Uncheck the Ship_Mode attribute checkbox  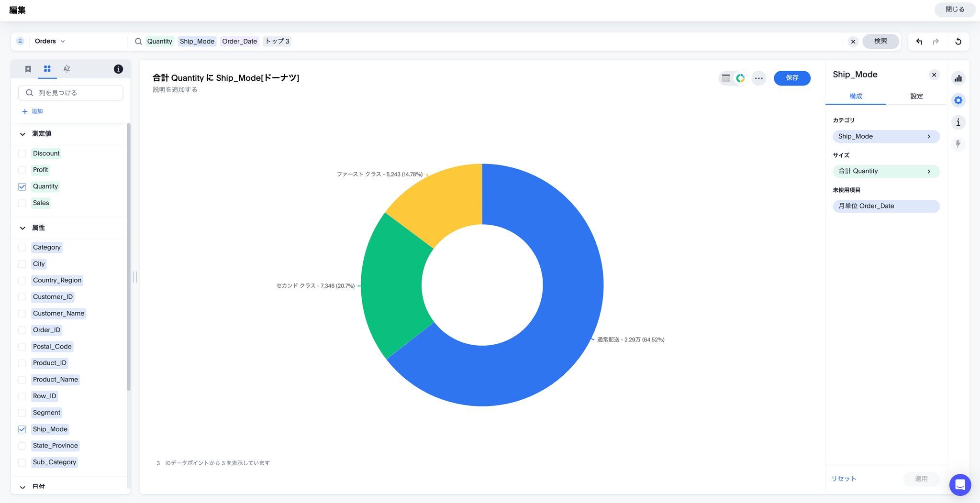tap(22, 429)
